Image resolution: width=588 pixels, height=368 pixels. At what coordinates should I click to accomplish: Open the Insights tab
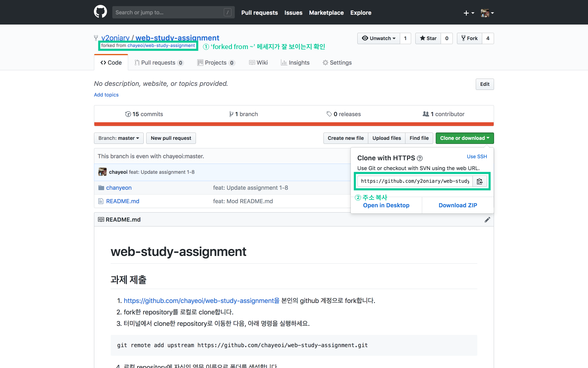295,63
